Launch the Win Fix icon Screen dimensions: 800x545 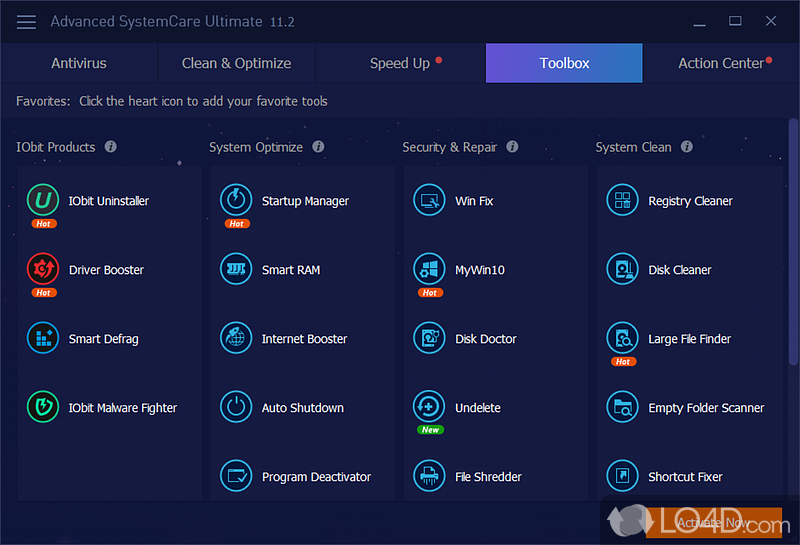click(x=429, y=200)
